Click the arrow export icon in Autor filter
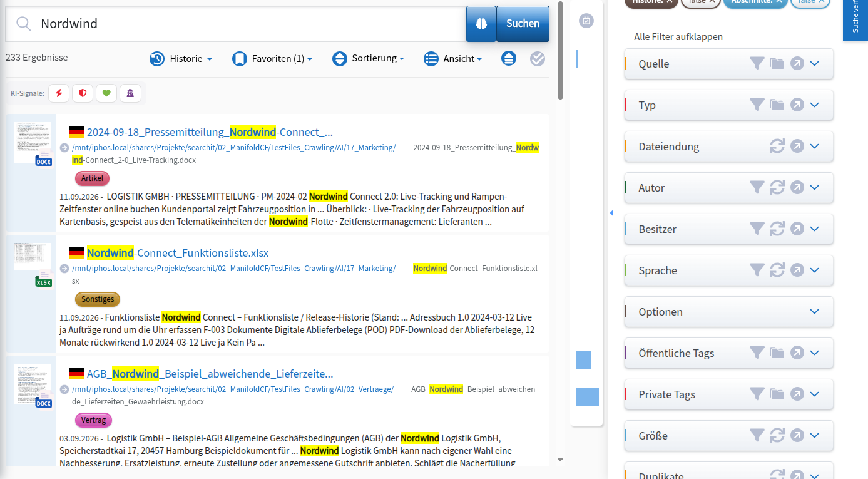Viewport: 868px width, 479px height. point(797,187)
